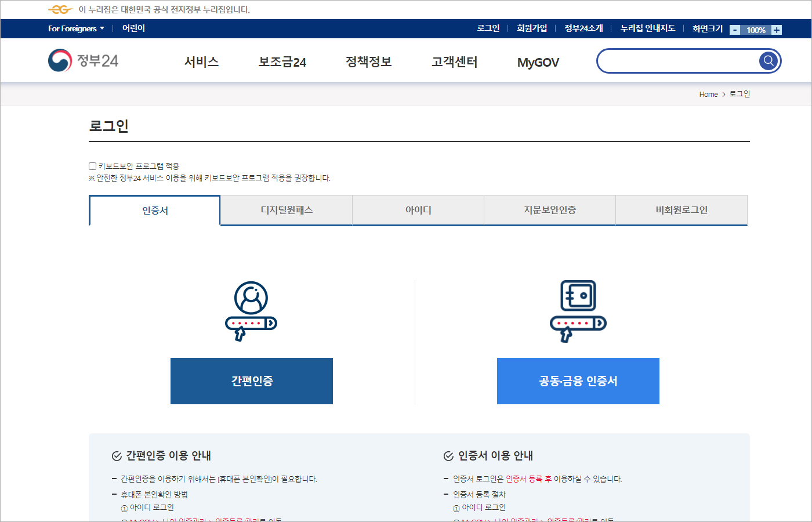Image resolution: width=812 pixels, height=522 pixels.
Task: Open the 정부24소개 link
Action: (583, 28)
